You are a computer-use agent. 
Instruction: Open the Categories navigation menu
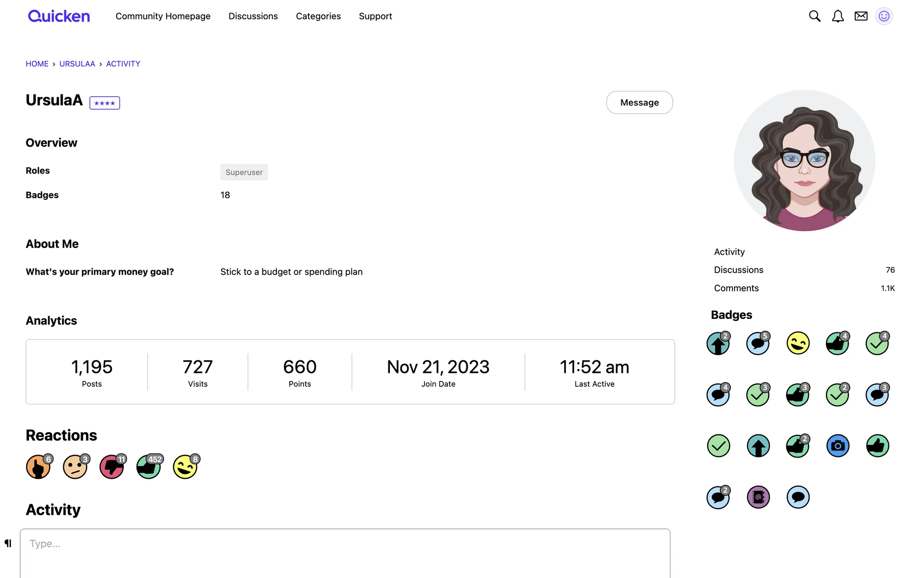tap(318, 16)
